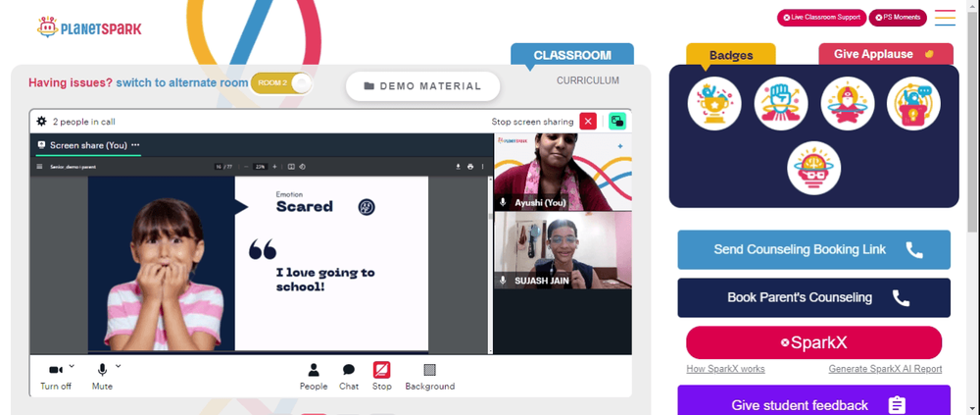Click the PDF zoom percentage field
Screen dimensions: 980x415
[261, 167]
